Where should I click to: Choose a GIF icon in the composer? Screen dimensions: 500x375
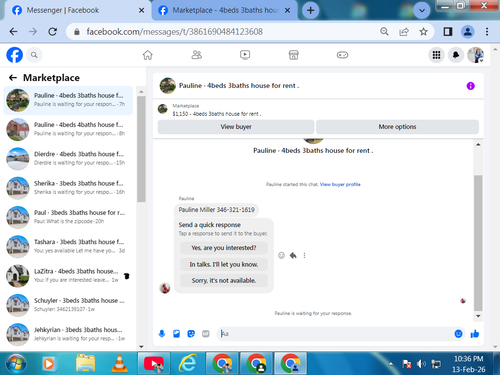click(x=206, y=334)
